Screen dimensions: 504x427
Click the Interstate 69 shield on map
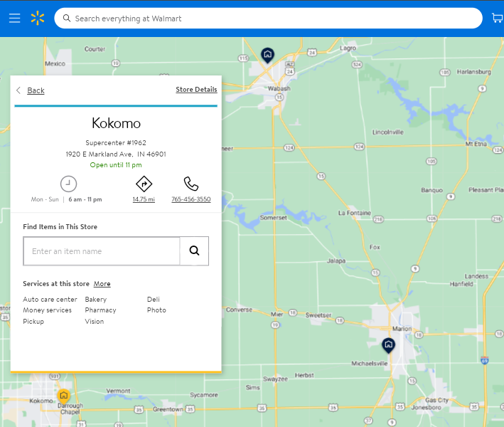tap(484, 360)
